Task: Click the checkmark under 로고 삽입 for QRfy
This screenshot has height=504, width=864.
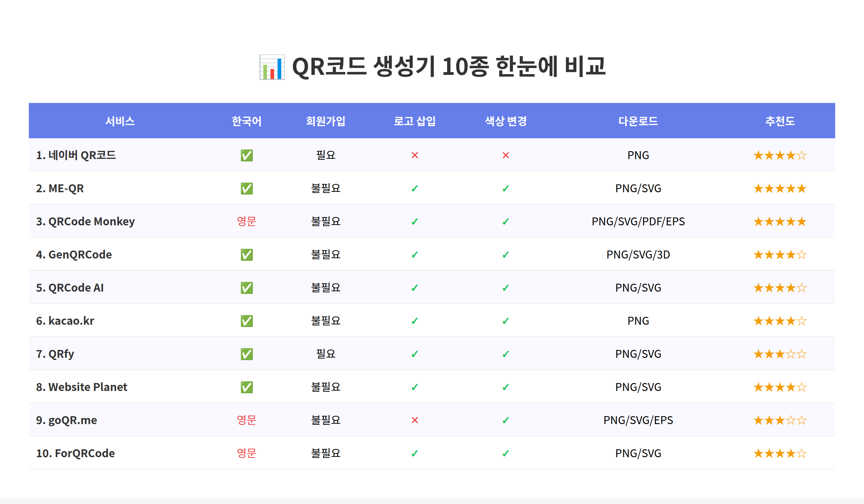Action: pyautogui.click(x=415, y=354)
